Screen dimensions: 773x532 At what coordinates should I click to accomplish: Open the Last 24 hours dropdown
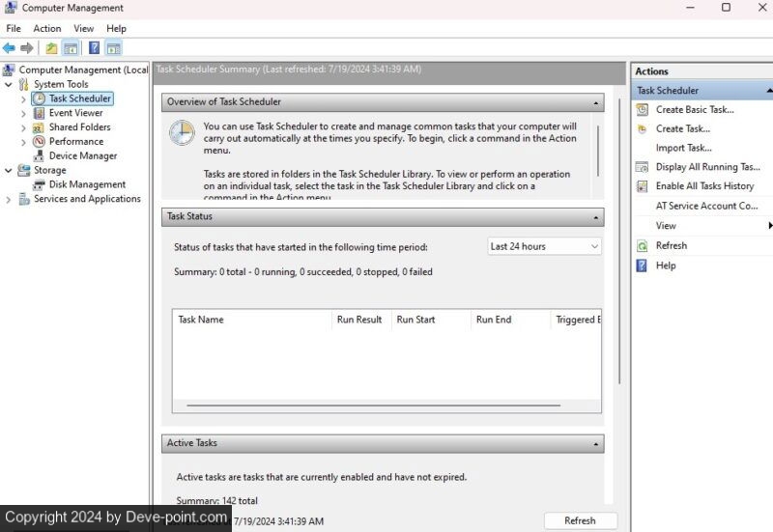(544, 246)
